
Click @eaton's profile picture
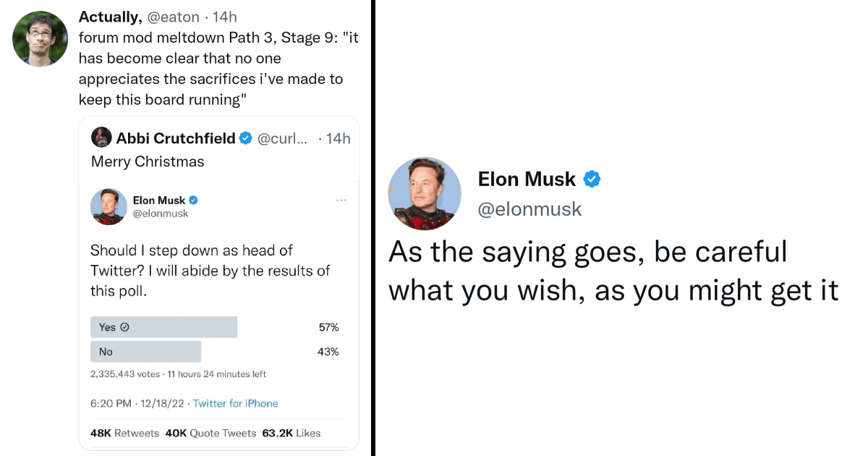(40, 38)
